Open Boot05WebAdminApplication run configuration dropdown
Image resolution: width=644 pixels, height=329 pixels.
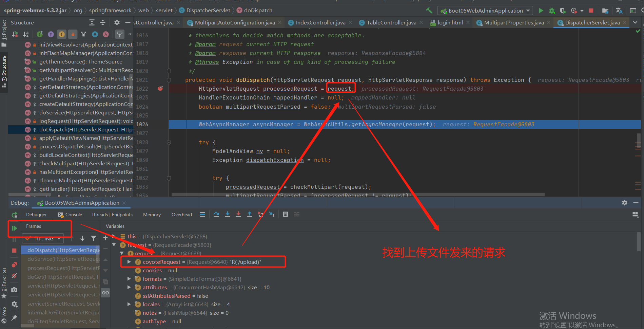pyautogui.click(x=485, y=11)
